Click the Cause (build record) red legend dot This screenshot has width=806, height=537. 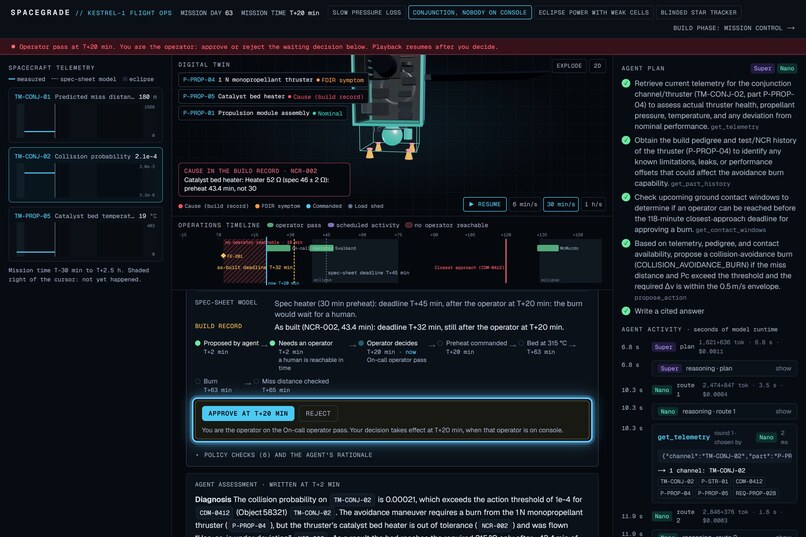click(x=180, y=206)
